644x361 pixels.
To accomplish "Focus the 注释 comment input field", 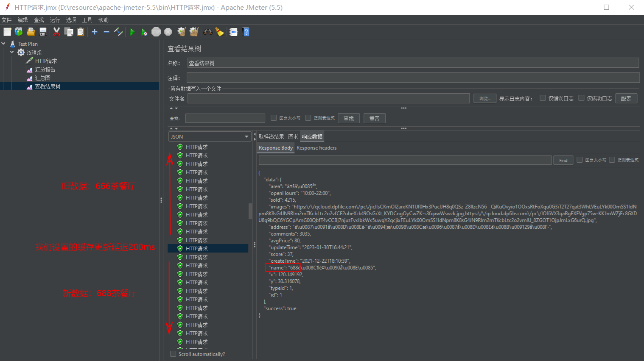I will [x=413, y=78].
